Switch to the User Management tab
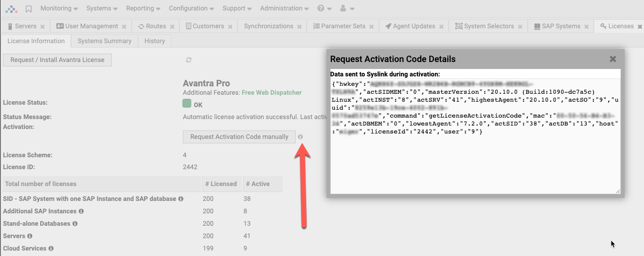The image size is (644, 256). [x=87, y=26]
